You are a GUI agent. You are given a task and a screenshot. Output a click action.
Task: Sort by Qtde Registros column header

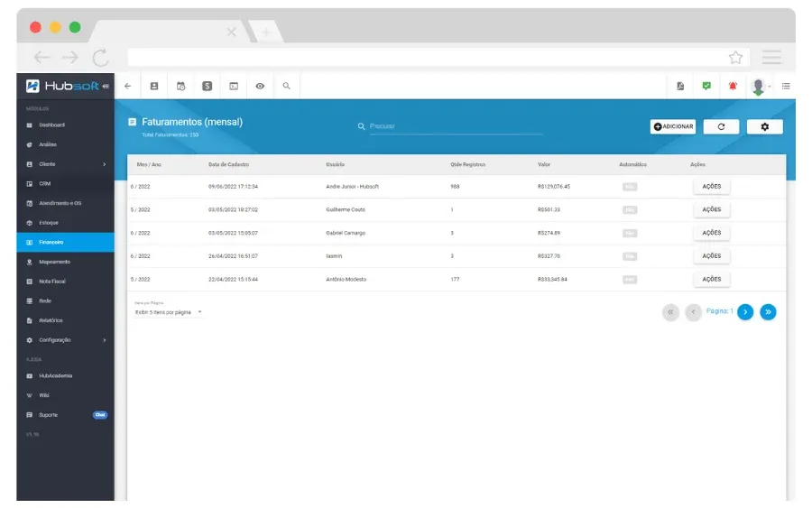tap(467, 165)
